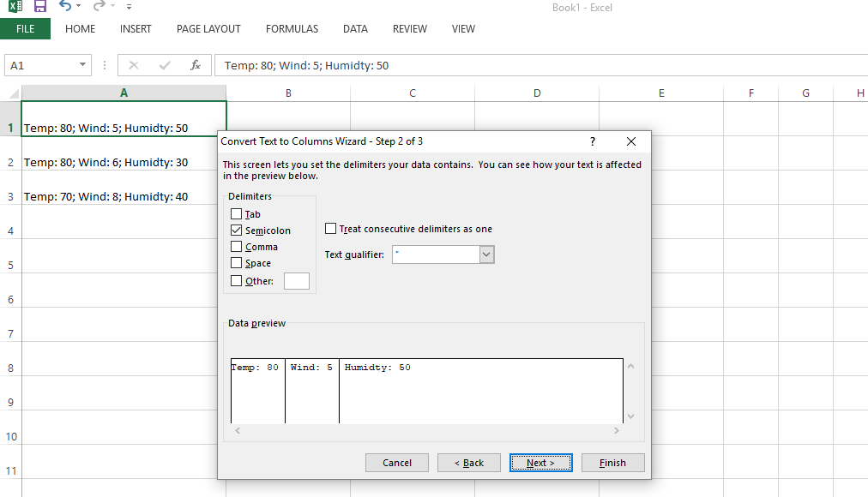Click the Insert Function fx icon
This screenshot has width=868, height=497.
[x=196, y=65]
